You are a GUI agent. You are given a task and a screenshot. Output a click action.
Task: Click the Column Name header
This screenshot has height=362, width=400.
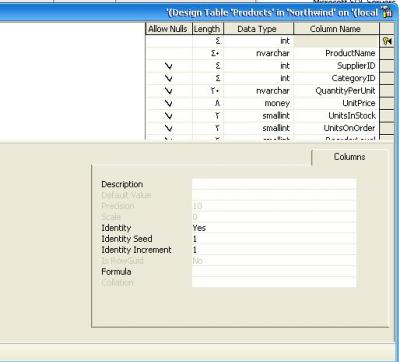point(336,29)
